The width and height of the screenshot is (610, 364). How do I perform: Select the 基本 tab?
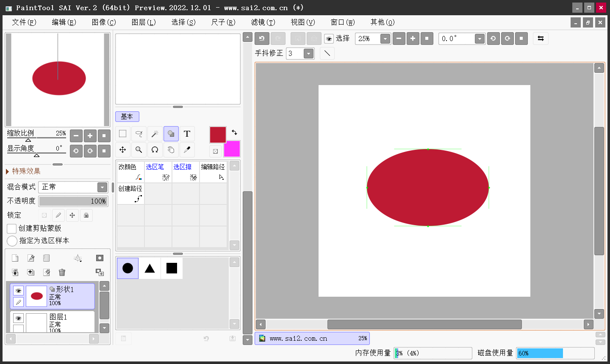pos(127,116)
